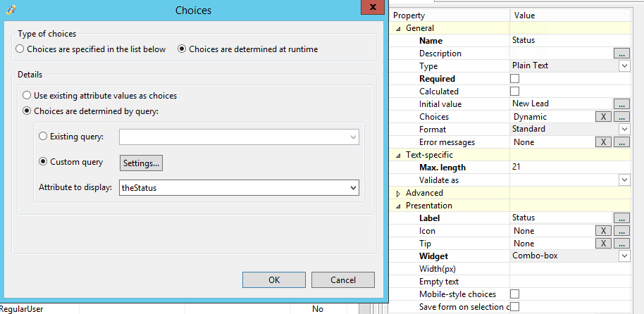
Task: Select the 'New Lead' initial value cell
Action: coord(562,104)
